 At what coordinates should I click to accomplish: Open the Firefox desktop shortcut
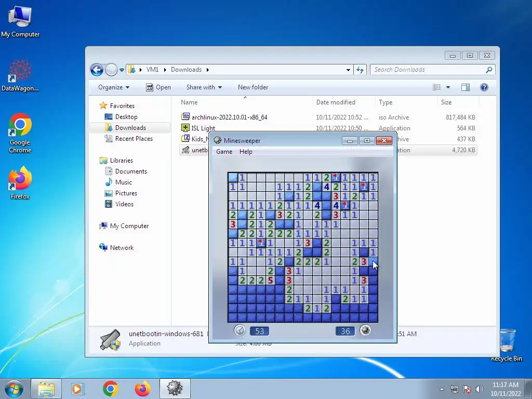pos(20,182)
